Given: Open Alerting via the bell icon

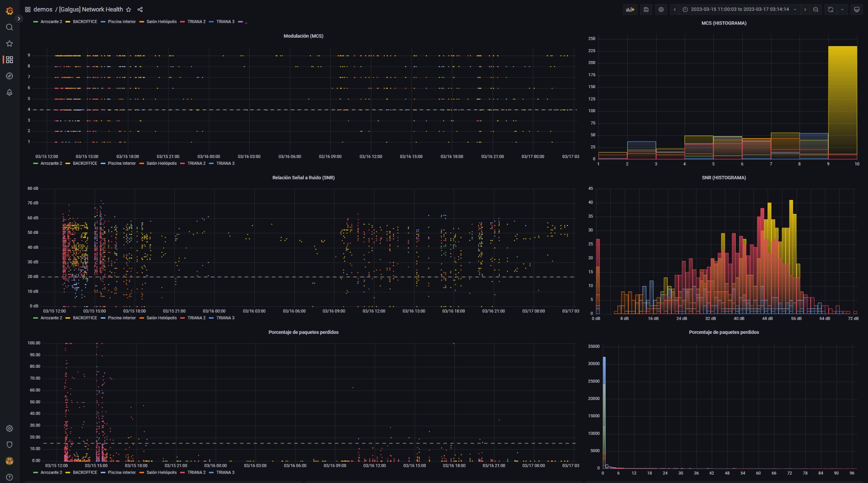Looking at the screenshot, I should pos(9,92).
